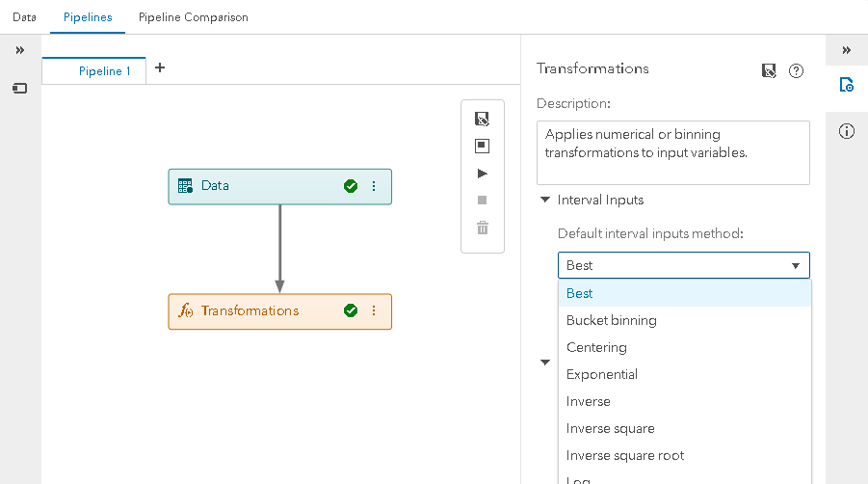Click the Description text box
Image resolution: width=868 pixels, height=484 pixels.
[672, 151]
